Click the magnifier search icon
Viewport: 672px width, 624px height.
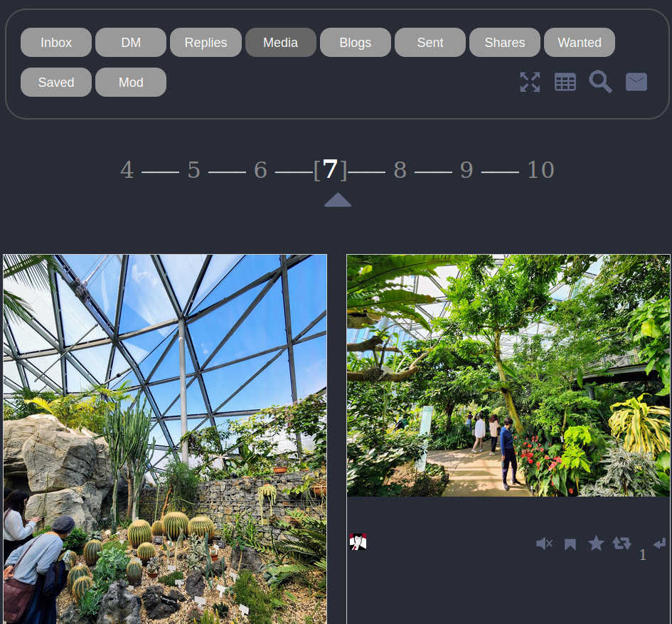click(600, 82)
